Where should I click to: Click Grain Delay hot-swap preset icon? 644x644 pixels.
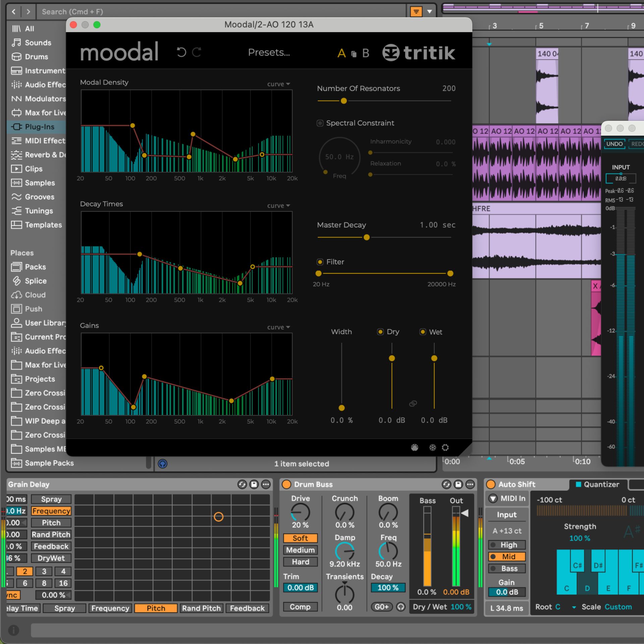pos(242,484)
